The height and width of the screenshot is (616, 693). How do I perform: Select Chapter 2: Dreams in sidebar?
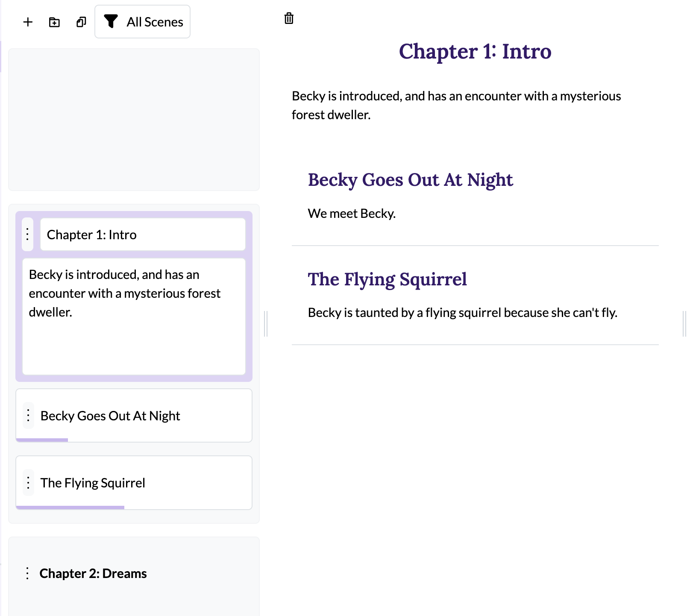(x=93, y=573)
